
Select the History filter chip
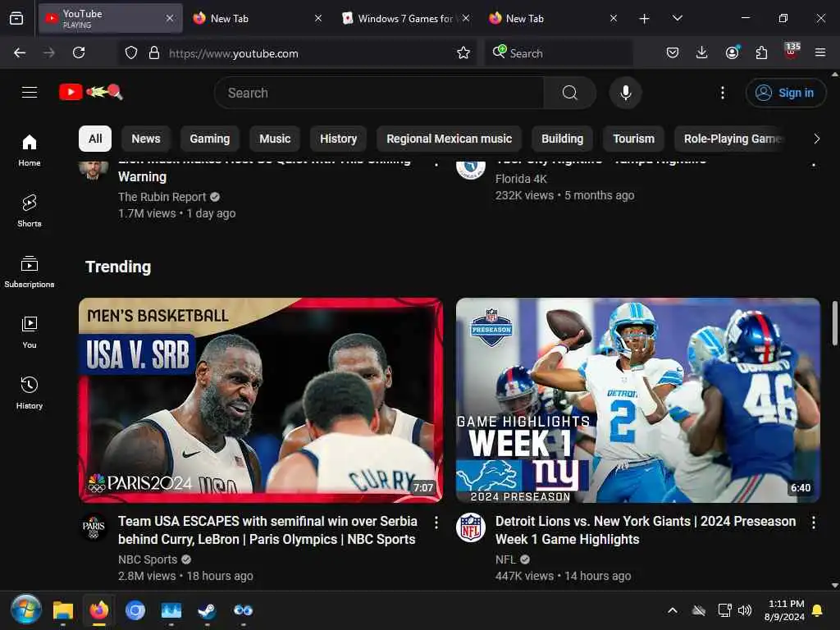coord(338,139)
